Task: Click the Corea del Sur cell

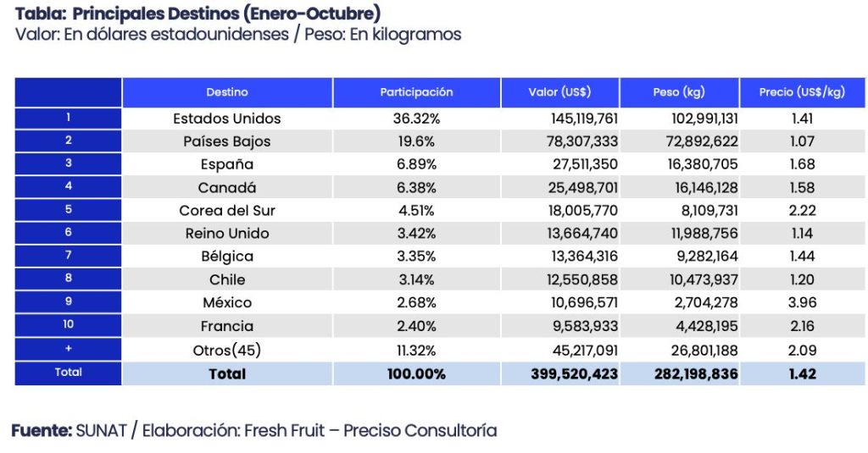Action: click(227, 211)
